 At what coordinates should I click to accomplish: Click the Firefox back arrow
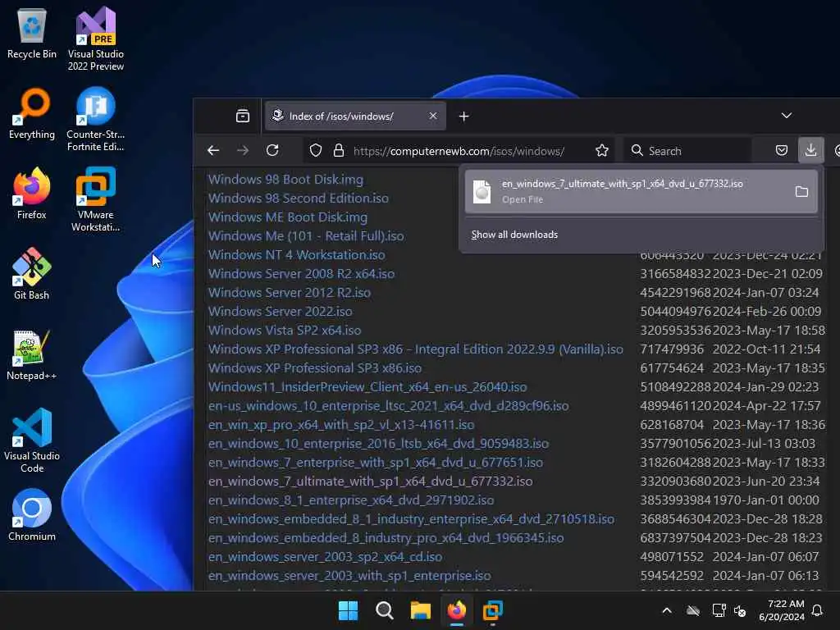[213, 151]
